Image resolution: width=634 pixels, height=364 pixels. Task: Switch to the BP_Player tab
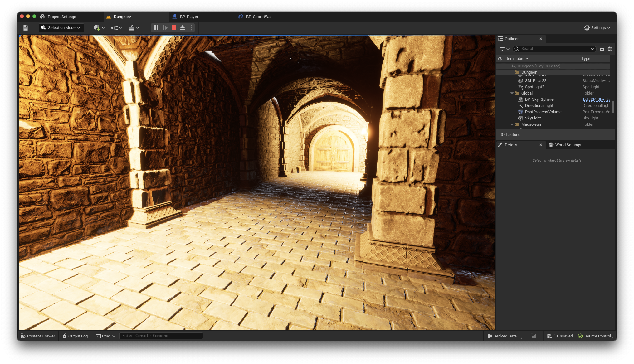click(189, 17)
